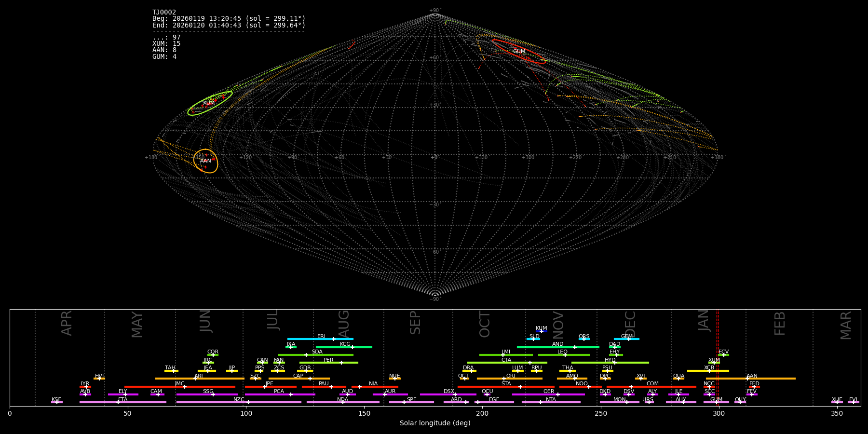The image size is (868, 434).
Task: Click the COM red shower bar
Action: [652, 386]
